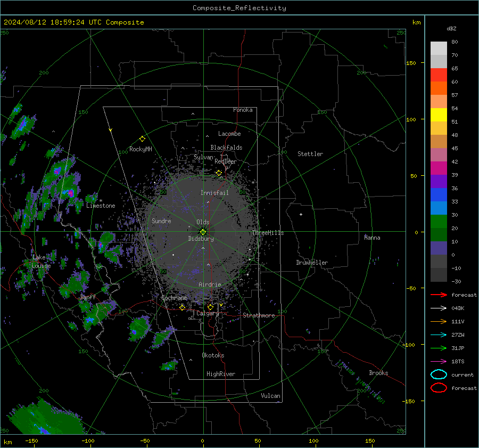This screenshot has height=448, width=479.
Task: Click the Okotoks label
Action: click(x=213, y=355)
